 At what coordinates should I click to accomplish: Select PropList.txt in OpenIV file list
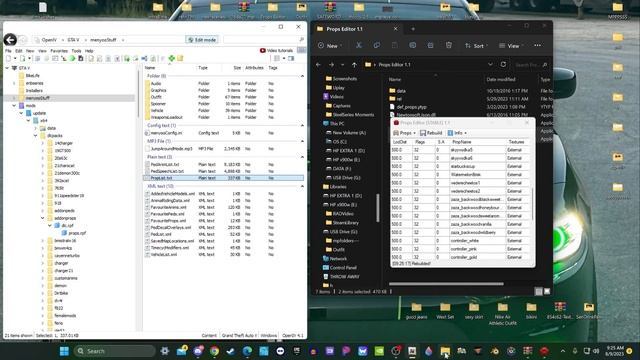224,178
